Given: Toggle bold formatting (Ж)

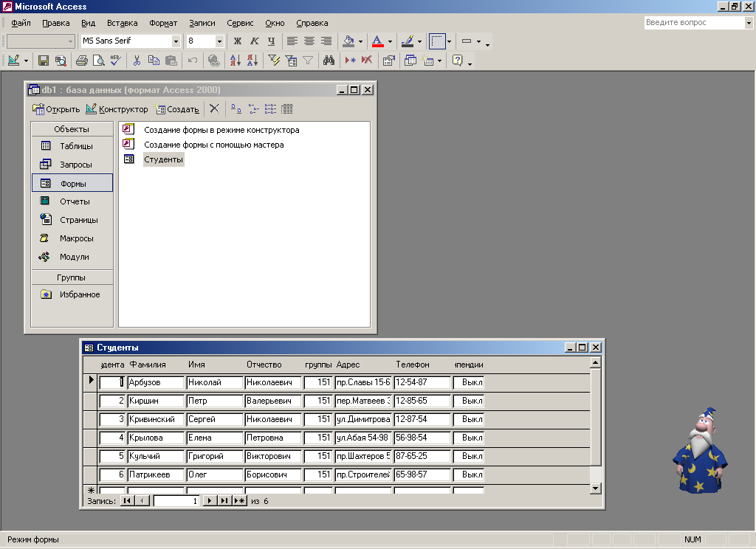Looking at the screenshot, I should (x=237, y=41).
